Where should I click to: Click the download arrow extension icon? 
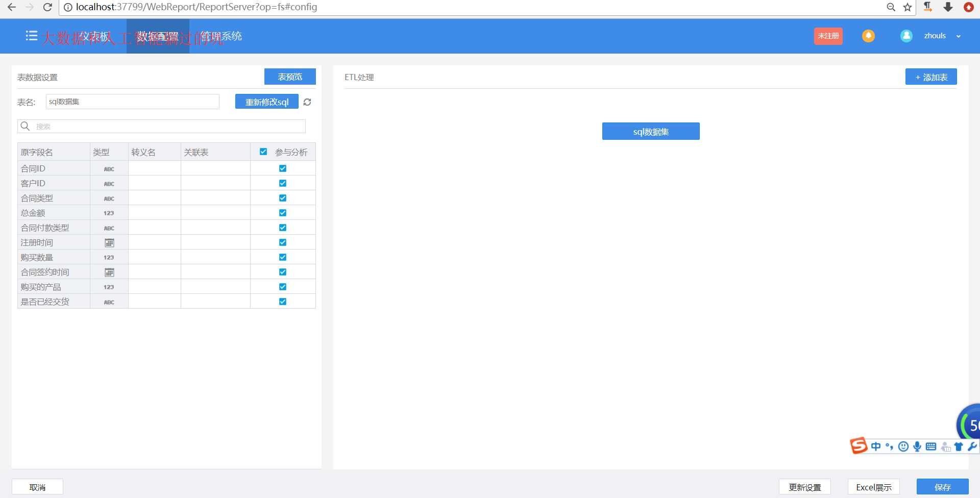pos(948,7)
